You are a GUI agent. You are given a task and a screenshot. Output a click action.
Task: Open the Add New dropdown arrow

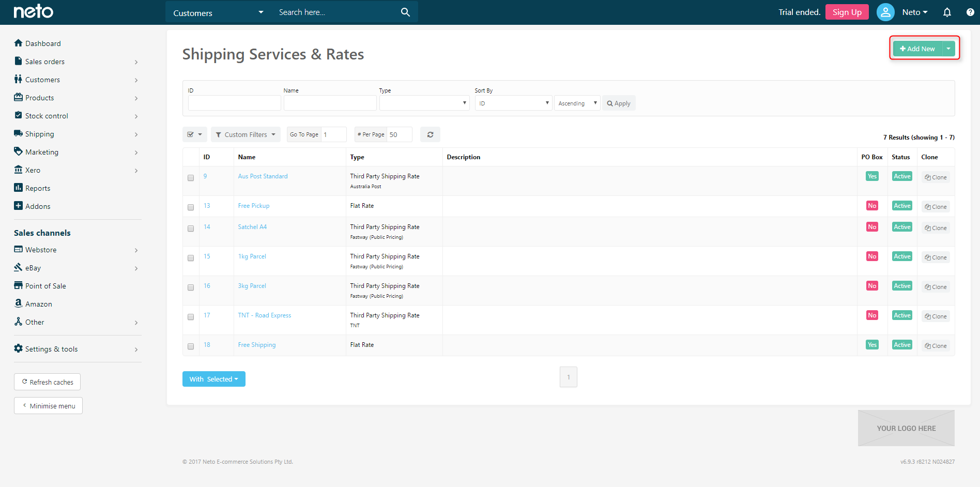point(948,49)
